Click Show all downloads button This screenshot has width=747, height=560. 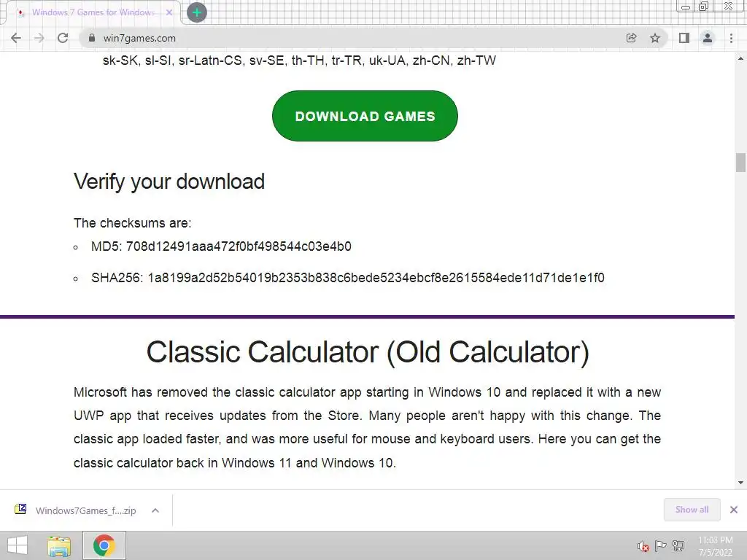point(692,510)
